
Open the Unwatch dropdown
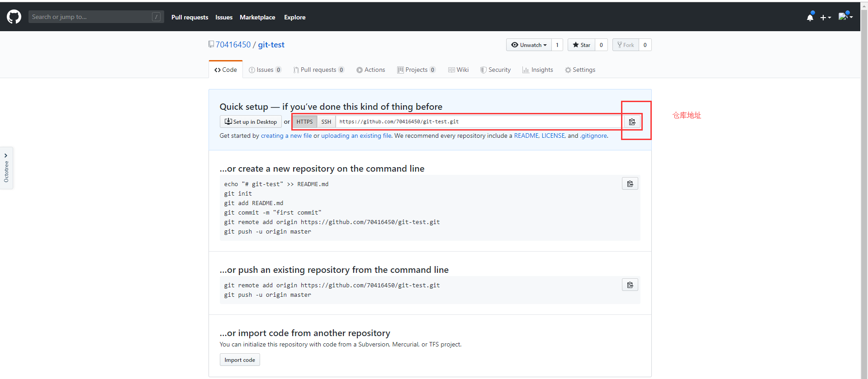coord(529,45)
